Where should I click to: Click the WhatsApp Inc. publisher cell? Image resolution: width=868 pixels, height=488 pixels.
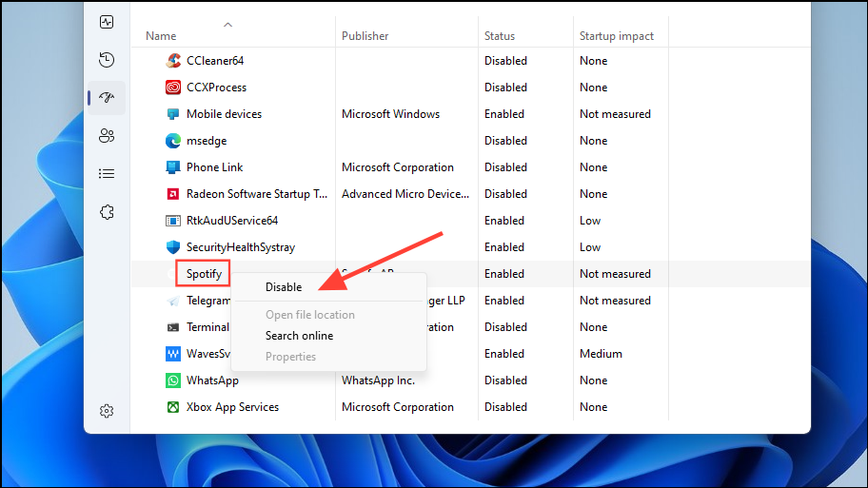pyautogui.click(x=378, y=381)
